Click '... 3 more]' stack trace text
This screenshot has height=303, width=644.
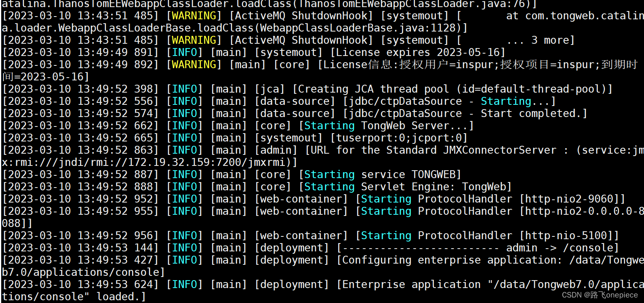click(x=540, y=40)
